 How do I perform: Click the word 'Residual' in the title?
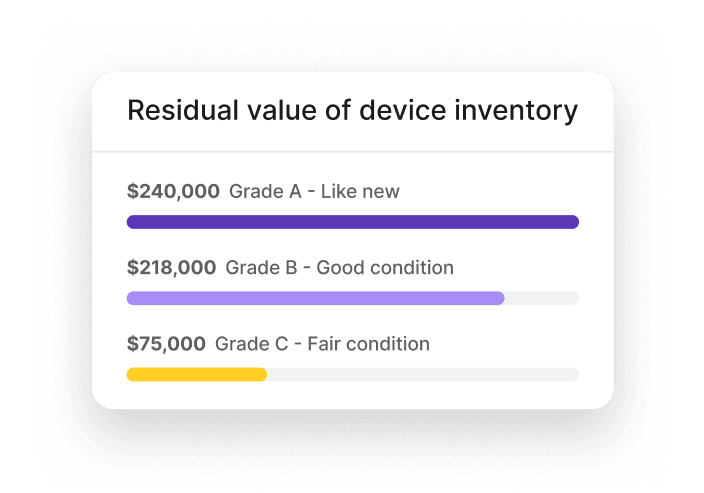[x=177, y=111]
